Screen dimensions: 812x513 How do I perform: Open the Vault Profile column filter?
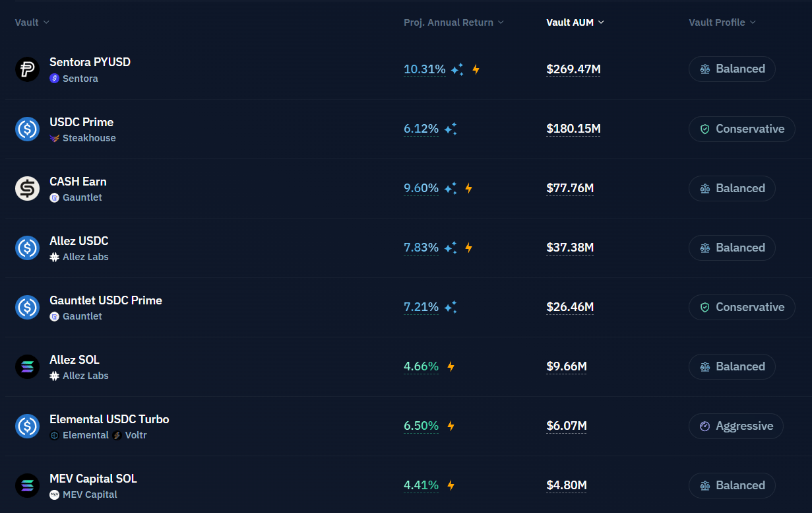coord(722,22)
